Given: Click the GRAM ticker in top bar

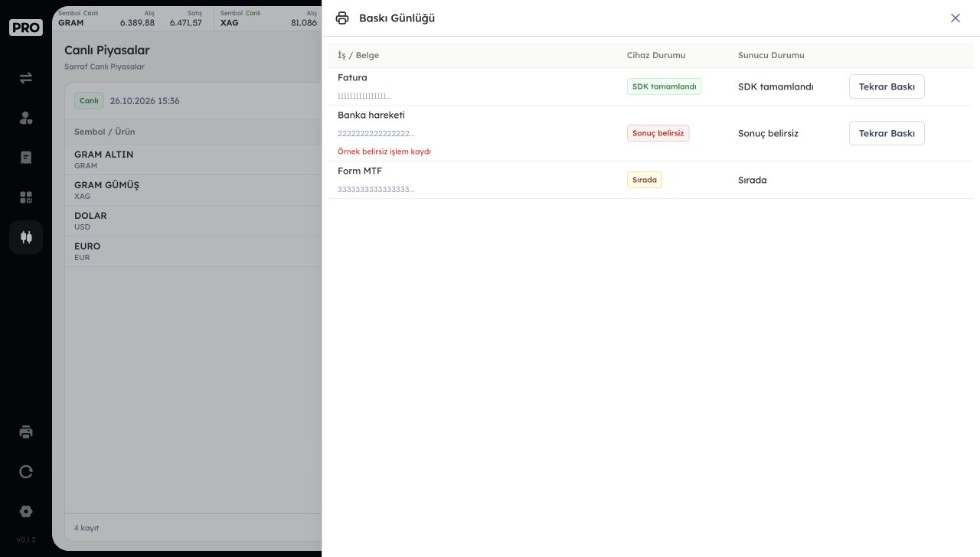Looking at the screenshot, I should coord(133,18).
